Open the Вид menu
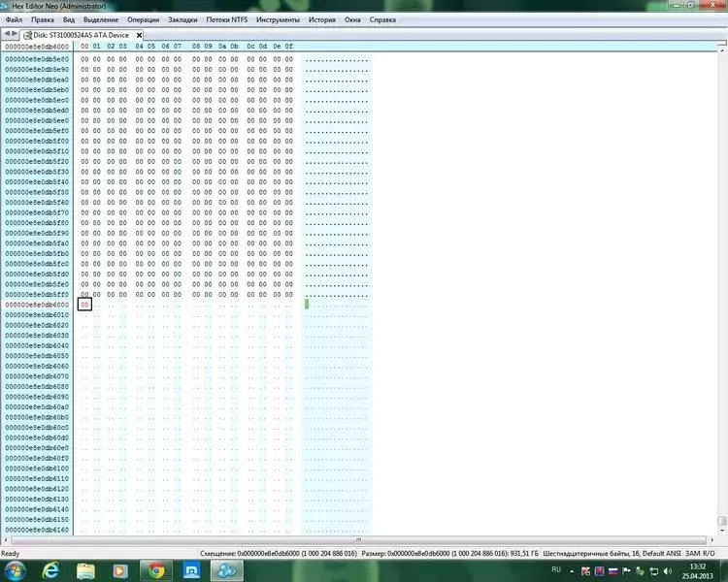728x582 pixels. click(x=69, y=20)
